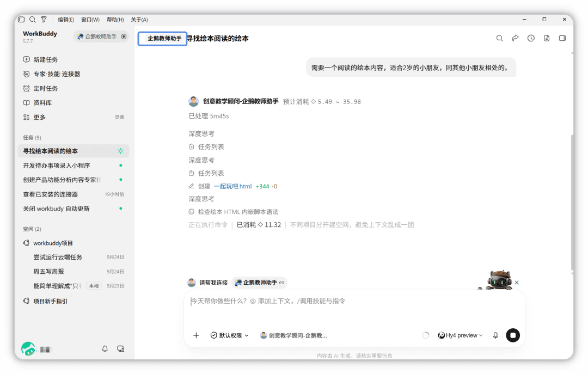Click the device/screen icon beside the bell
Screen dimensions: 588x374
(121, 349)
